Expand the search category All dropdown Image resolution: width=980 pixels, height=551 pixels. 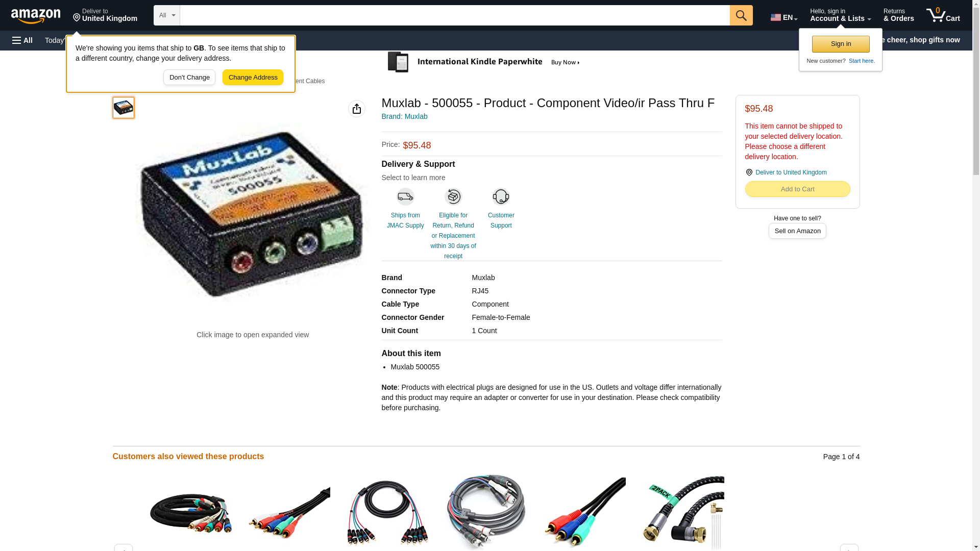coord(167,15)
